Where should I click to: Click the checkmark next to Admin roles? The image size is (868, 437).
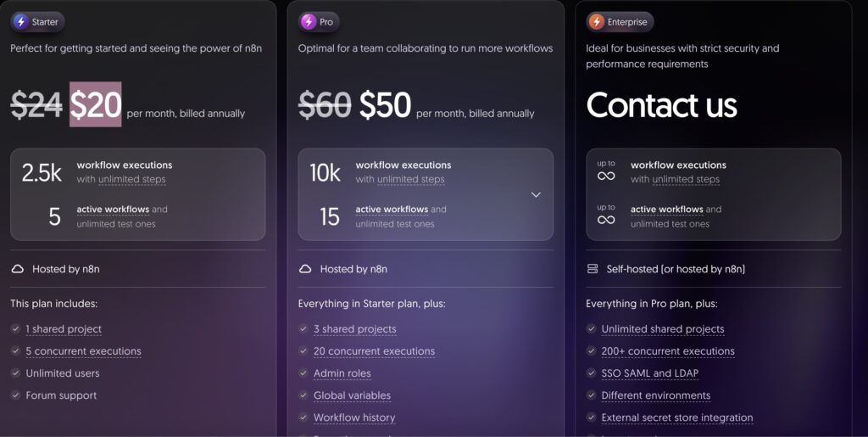coord(303,373)
